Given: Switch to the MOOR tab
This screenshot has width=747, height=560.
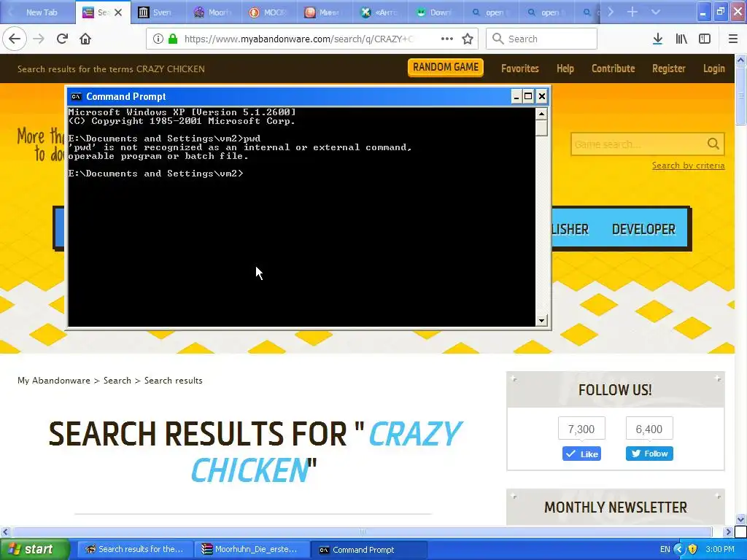Looking at the screenshot, I should 269,12.
